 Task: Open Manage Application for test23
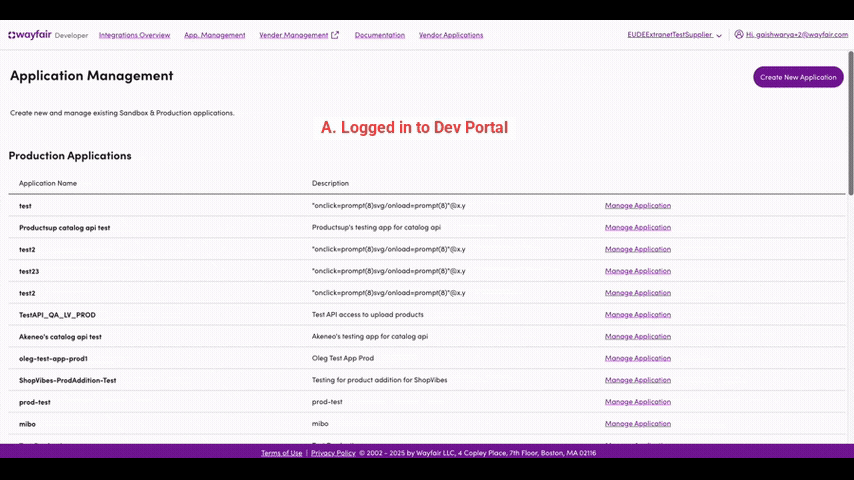click(x=637, y=271)
